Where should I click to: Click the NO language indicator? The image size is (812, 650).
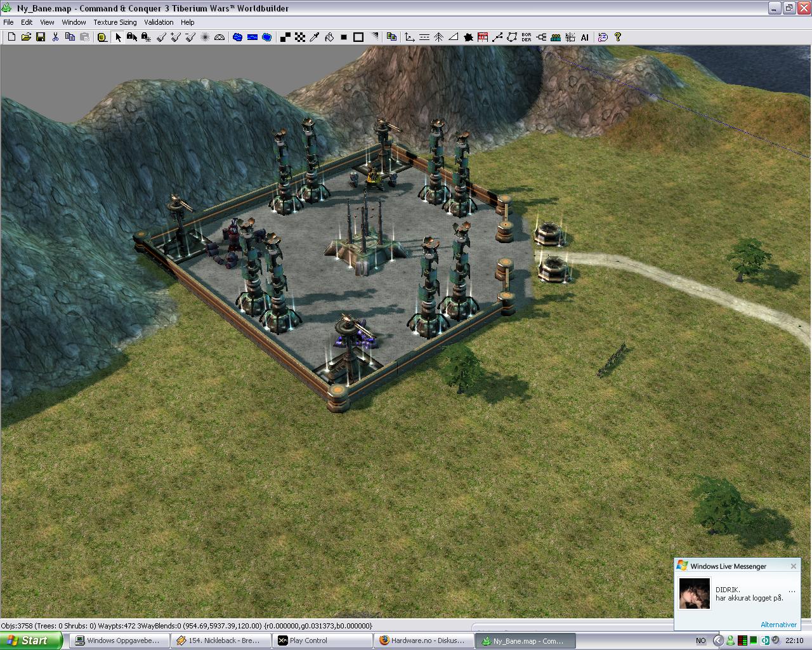pyautogui.click(x=700, y=640)
